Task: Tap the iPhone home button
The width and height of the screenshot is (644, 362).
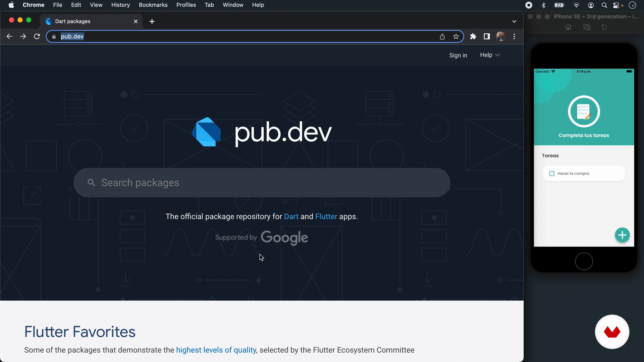Action: [x=584, y=262]
